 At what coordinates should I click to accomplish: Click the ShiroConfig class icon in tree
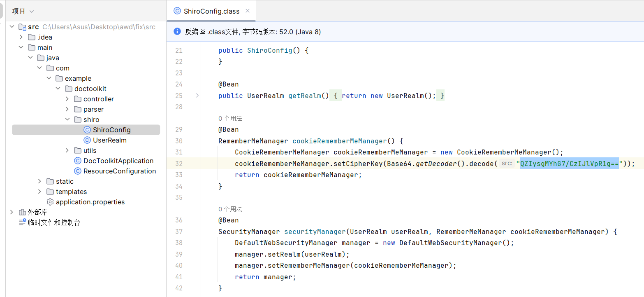[87, 130]
